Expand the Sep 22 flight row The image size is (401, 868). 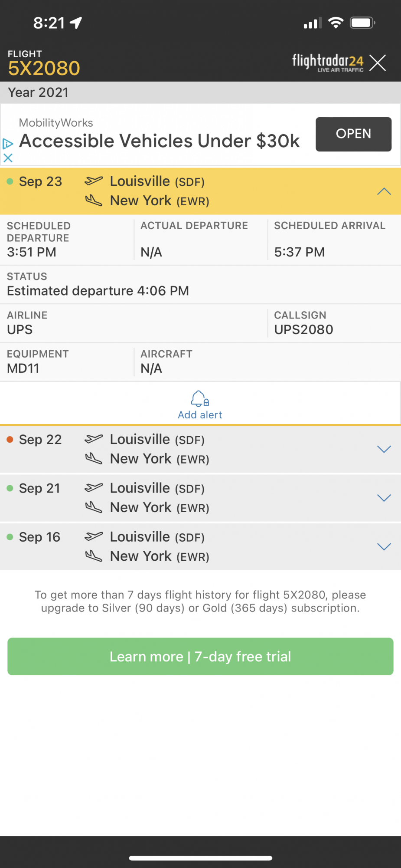[x=384, y=449]
